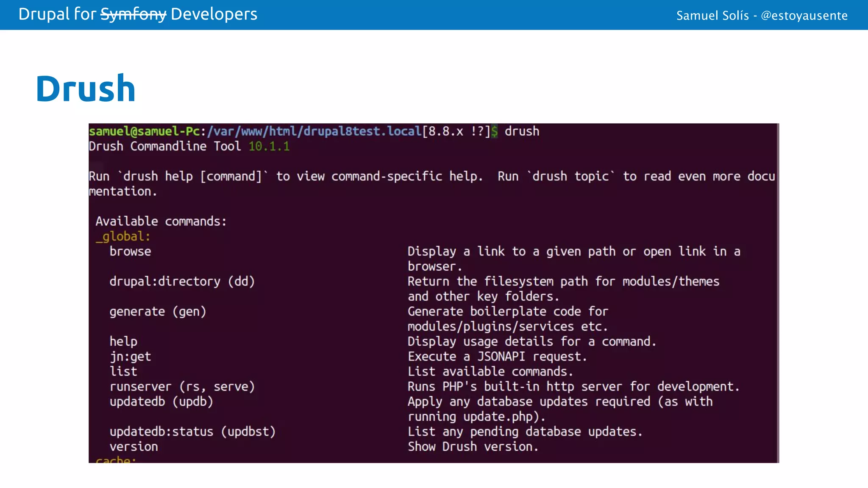The image size is (868, 488).
Task: Click the 'jn:get' command
Action: click(x=130, y=357)
